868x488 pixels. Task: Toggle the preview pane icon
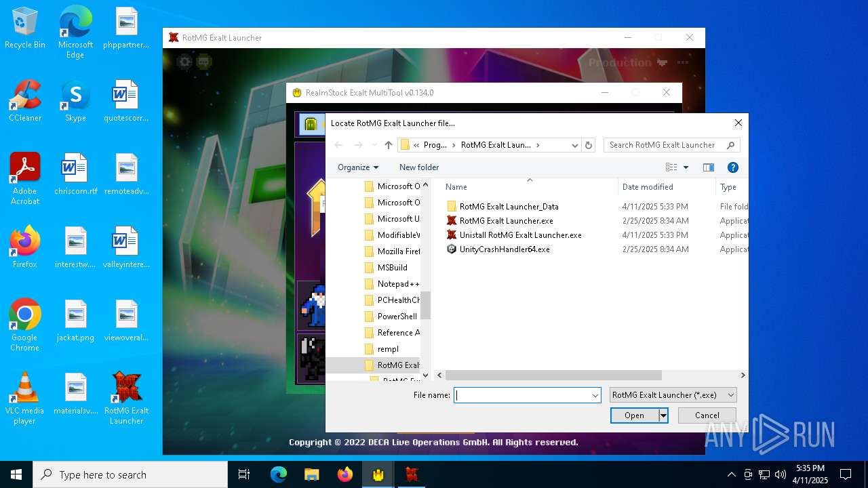point(709,167)
